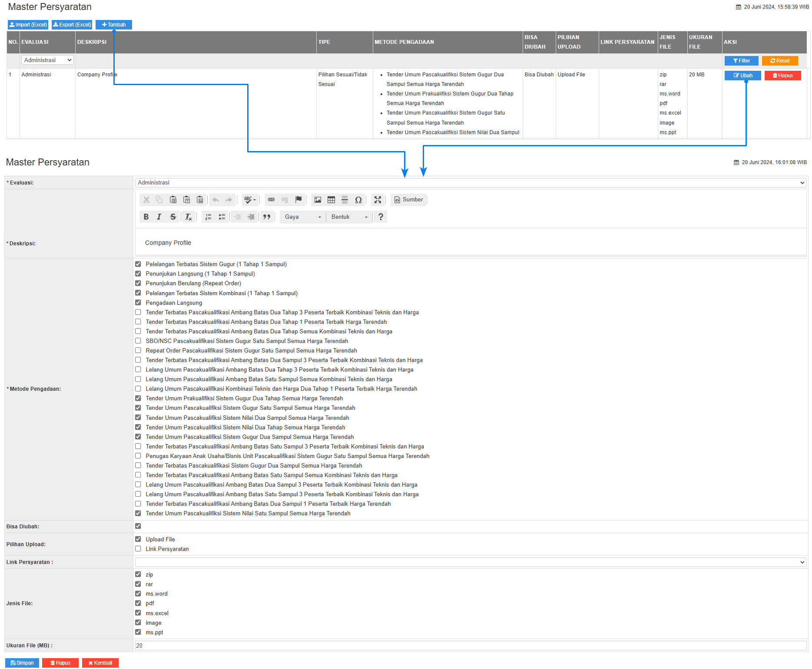Click the Insert Link icon
Screen dimensions: 812x669
271,200
